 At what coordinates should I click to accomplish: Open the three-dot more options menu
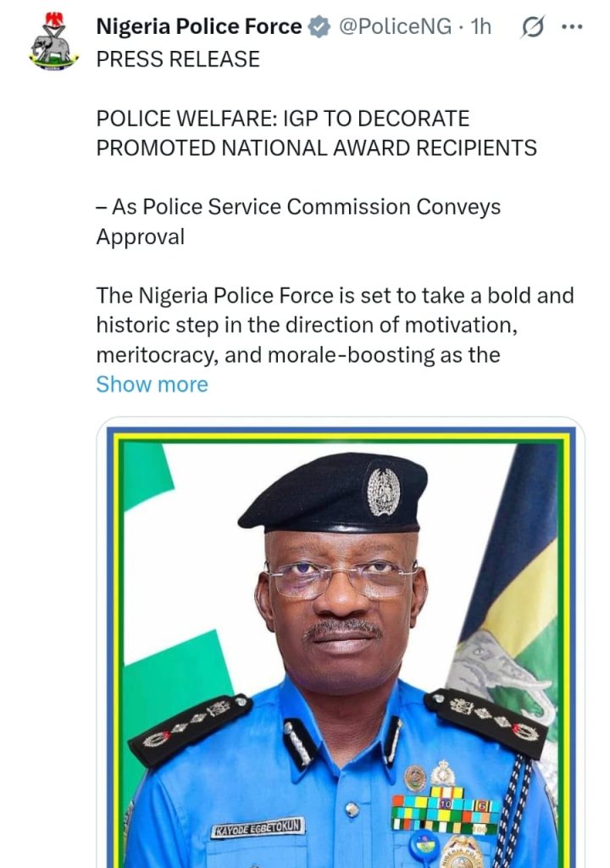pyautogui.click(x=572, y=26)
